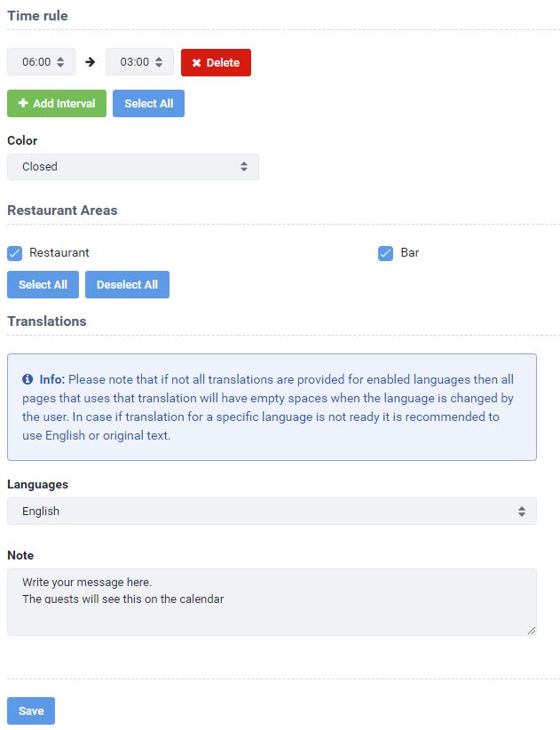Click the Deselect All button
The image size is (560, 730).
127,284
